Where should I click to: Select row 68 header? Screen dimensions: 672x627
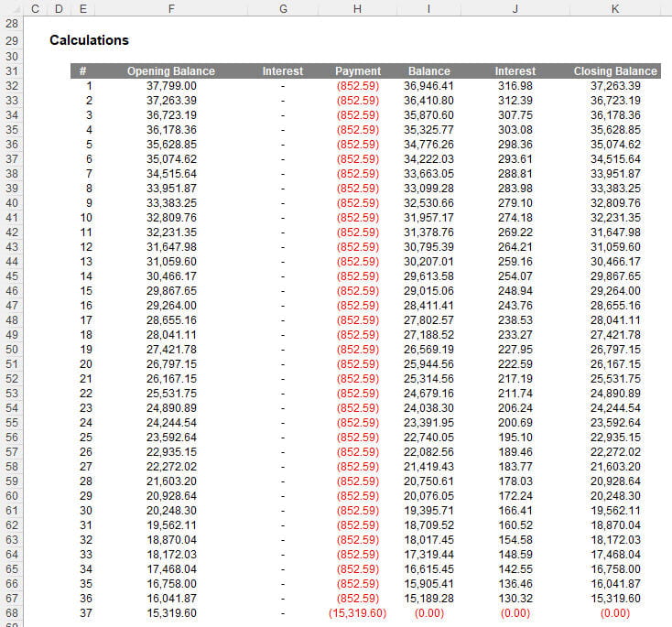pos(12,613)
